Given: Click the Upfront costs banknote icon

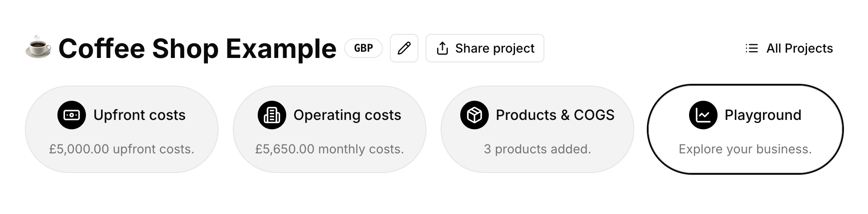Looking at the screenshot, I should click(x=72, y=115).
